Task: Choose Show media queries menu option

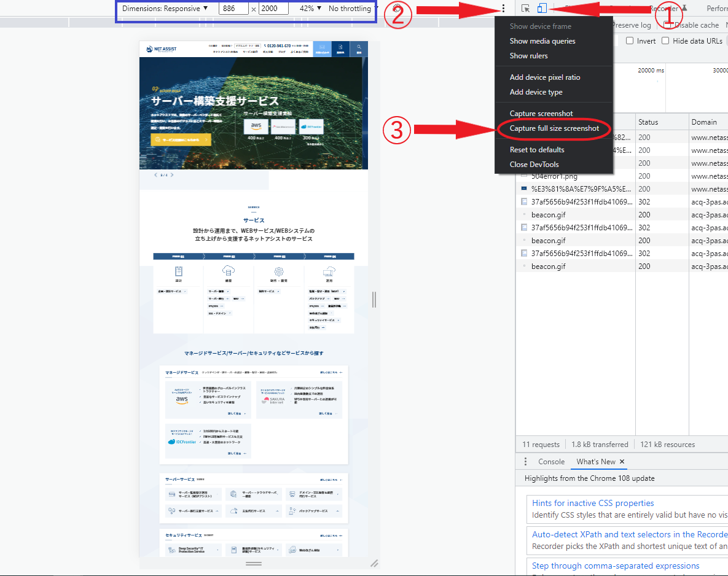Action: click(x=542, y=41)
